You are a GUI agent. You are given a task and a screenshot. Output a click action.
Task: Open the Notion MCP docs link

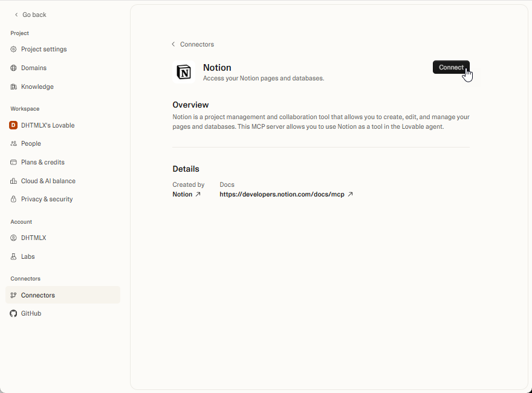coord(282,194)
